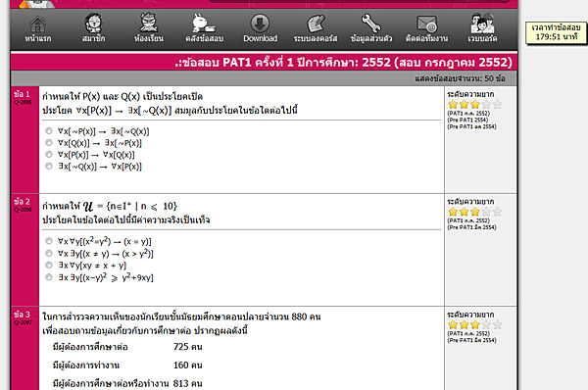Select answer ∀x[~P(x)] → ∃x[~Q(x)]
The image size is (588, 390).
click(49, 131)
